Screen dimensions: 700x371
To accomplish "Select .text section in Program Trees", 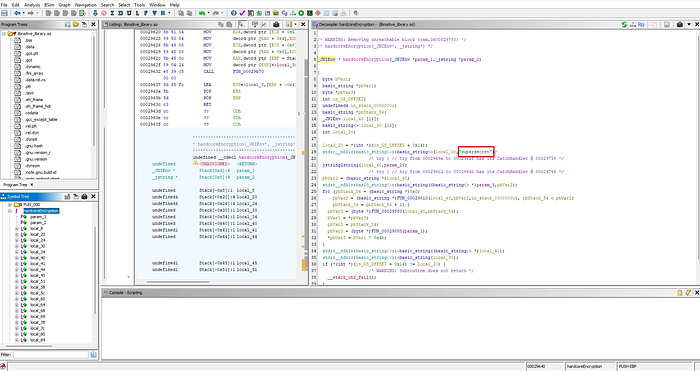I will (29, 93).
